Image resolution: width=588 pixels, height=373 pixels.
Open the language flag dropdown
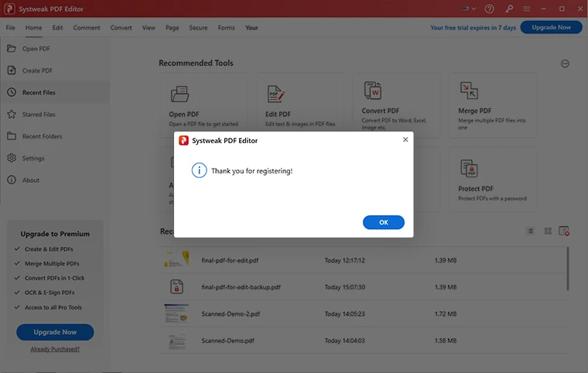(469, 9)
